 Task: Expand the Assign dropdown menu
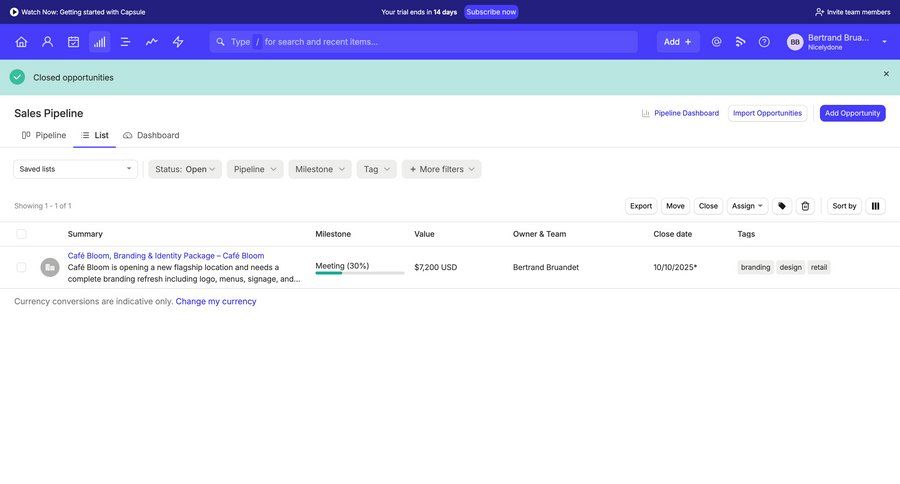pos(747,206)
